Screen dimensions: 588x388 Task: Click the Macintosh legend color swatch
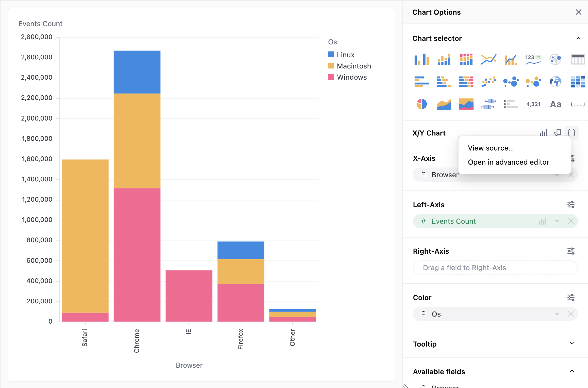(x=331, y=66)
